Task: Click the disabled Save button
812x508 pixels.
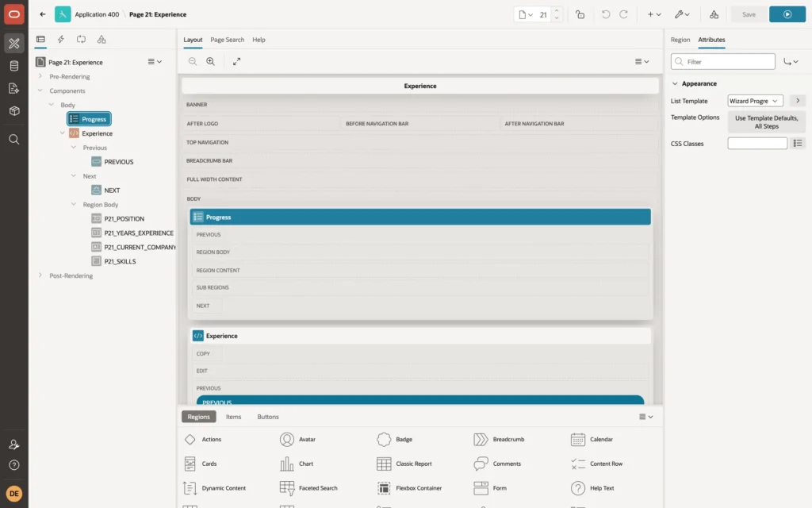Action: pyautogui.click(x=749, y=14)
